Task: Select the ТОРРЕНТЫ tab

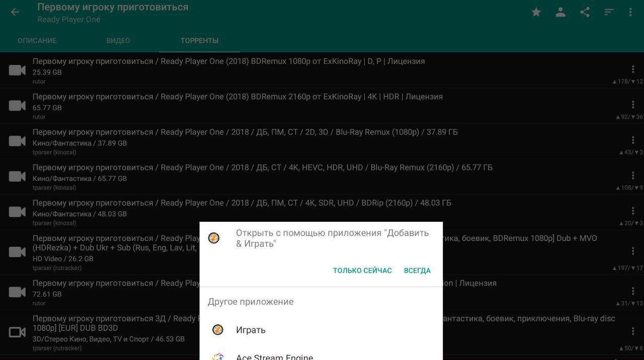Action: pyautogui.click(x=199, y=41)
